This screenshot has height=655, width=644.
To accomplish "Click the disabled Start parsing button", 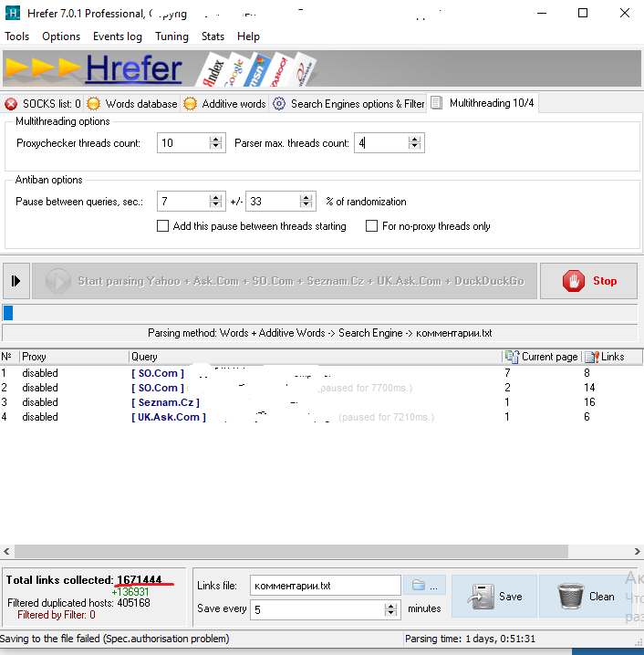I will [285, 281].
